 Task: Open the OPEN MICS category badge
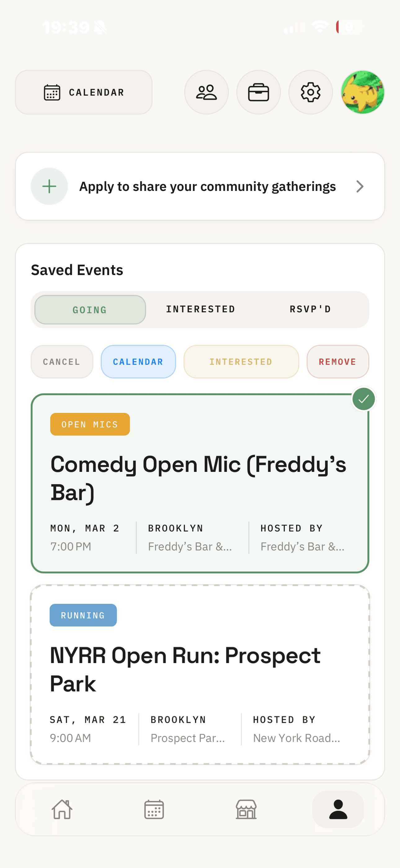point(90,424)
